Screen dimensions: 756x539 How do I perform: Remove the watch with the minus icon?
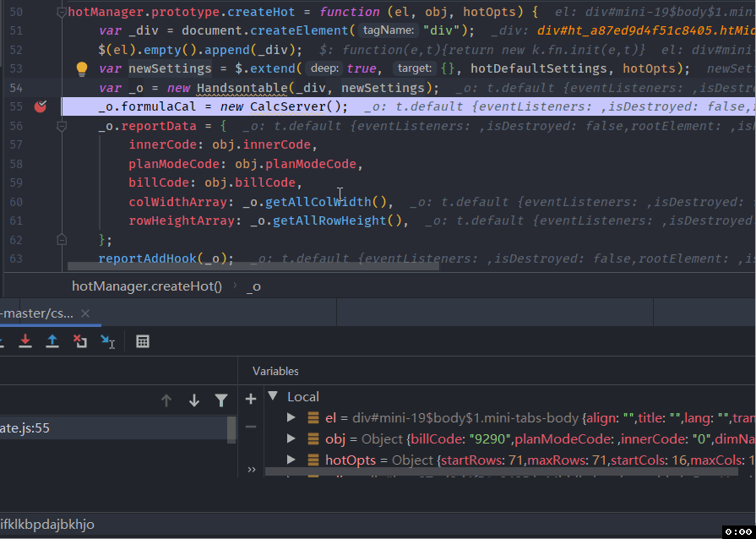point(251,427)
